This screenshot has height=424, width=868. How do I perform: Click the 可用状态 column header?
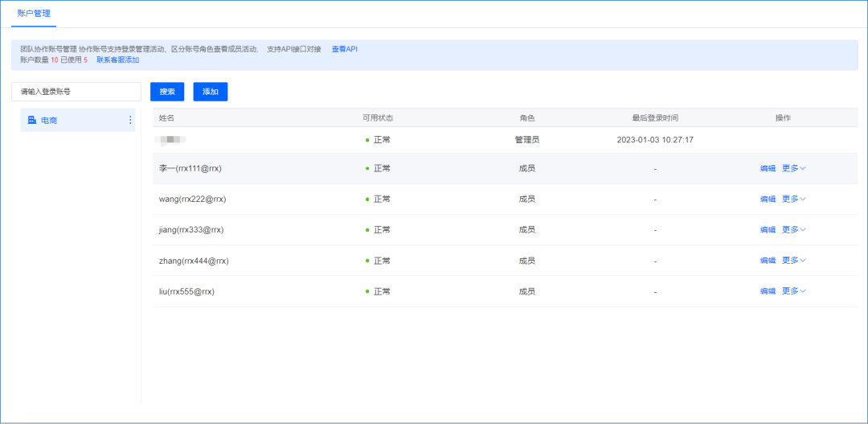(x=378, y=118)
